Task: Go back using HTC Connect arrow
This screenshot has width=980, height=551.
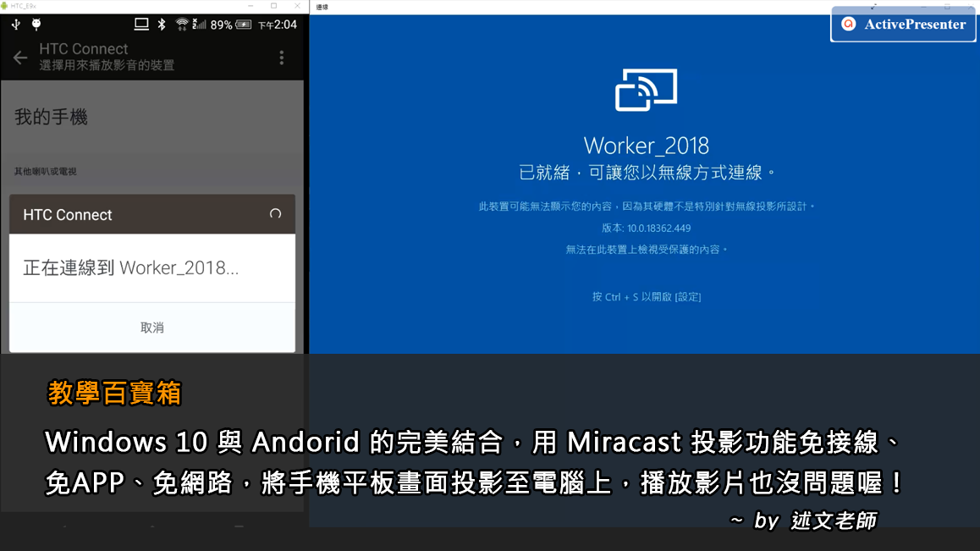Action: point(20,58)
